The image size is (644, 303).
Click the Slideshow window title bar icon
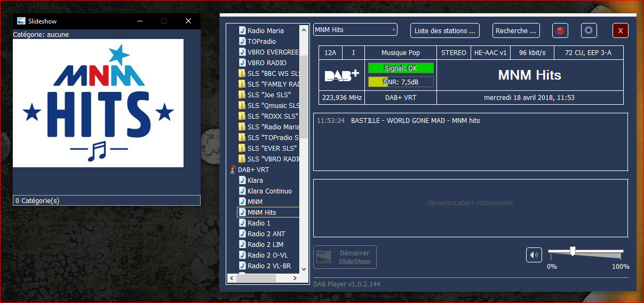coord(21,21)
